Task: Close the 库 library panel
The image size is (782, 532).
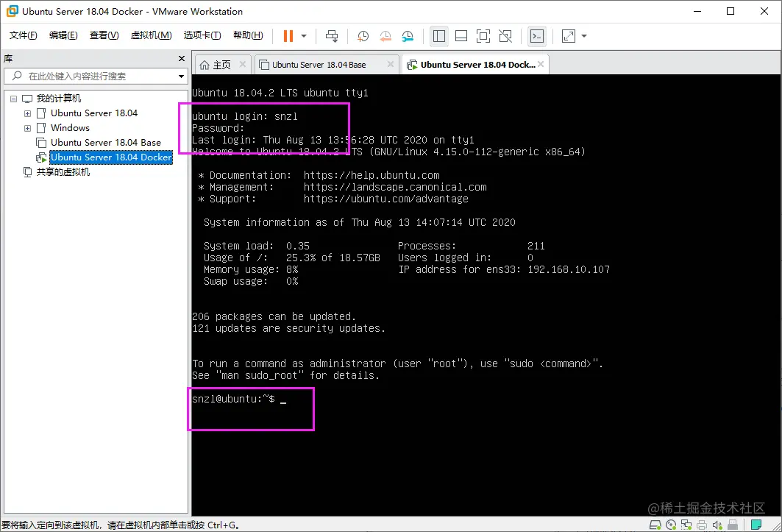Action: [182, 58]
